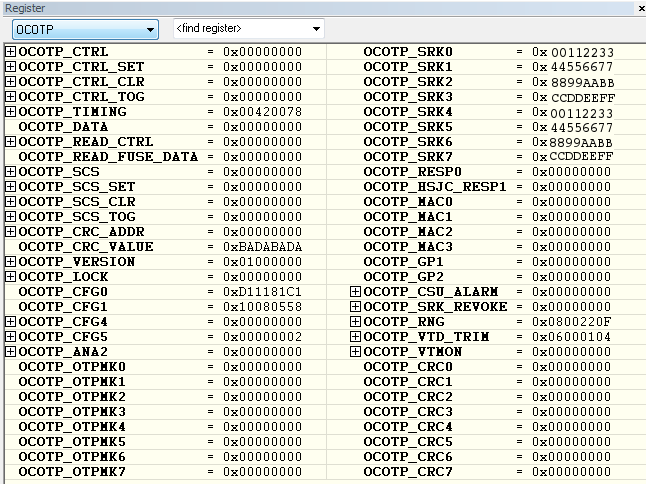The width and height of the screenshot is (646, 484).
Task: Select the OCOTP_CFG1 value 0x10080558
Action: click(x=262, y=306)
